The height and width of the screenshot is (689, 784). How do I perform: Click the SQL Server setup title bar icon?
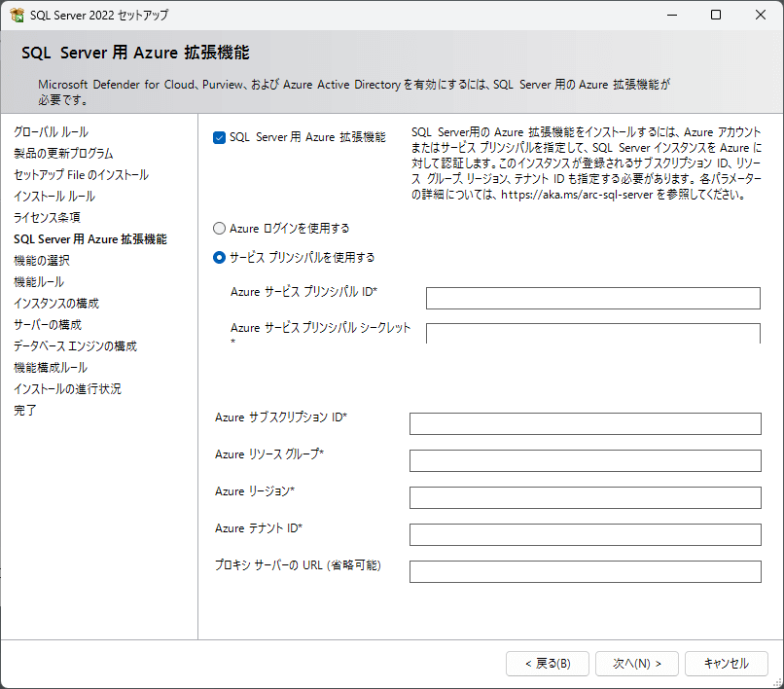tap(17, 15)
